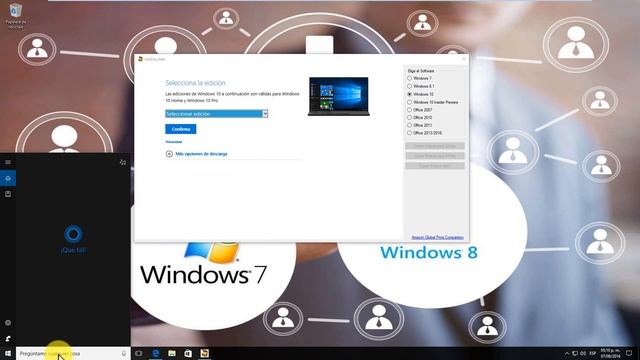Open the Cortana hamburger menu

click(8, 162)
